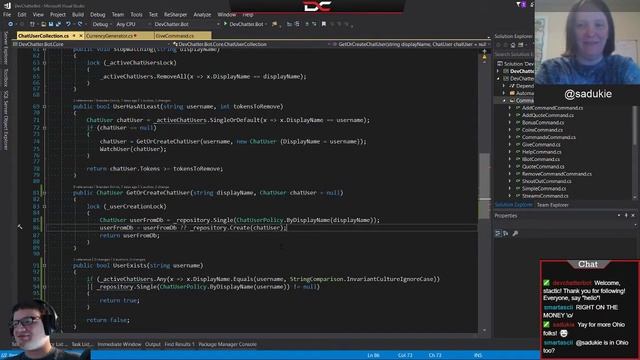Click the Open File toolbar icon
This screenshot has width=640, height=360.
tap(43, 24)
